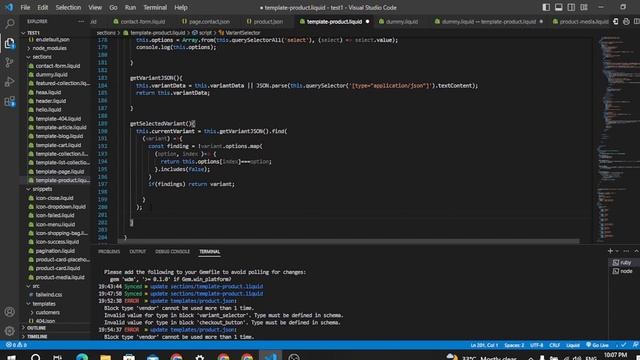
Task: Open the Output panel tab
Action: pos(138,251)
